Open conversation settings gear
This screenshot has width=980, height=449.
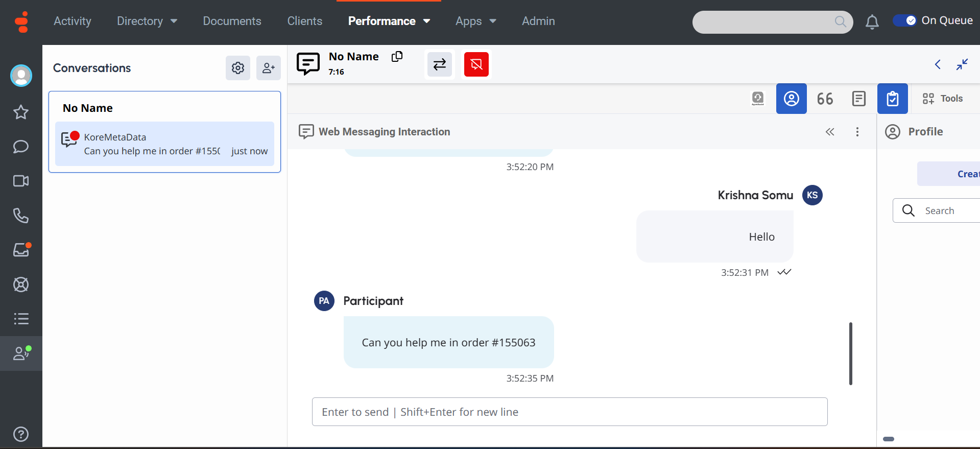coord(238,68)
